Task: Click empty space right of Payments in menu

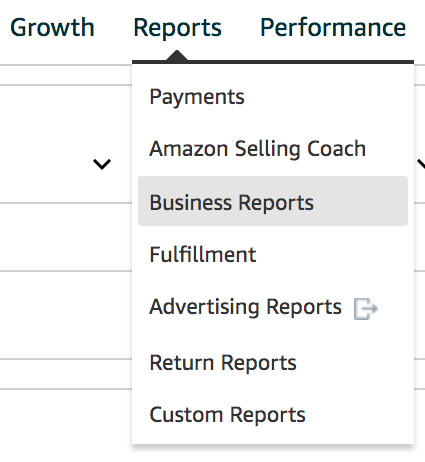Action: (x=327, y=97)
